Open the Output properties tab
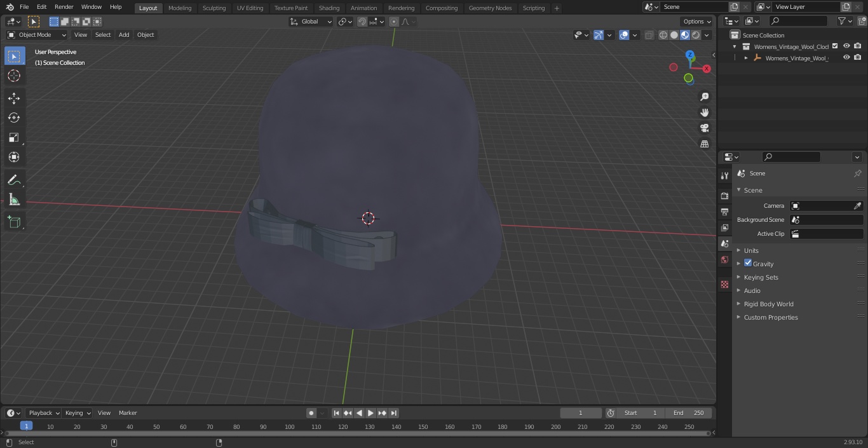The height and width of the screenshot is (448, 868). 724,212
